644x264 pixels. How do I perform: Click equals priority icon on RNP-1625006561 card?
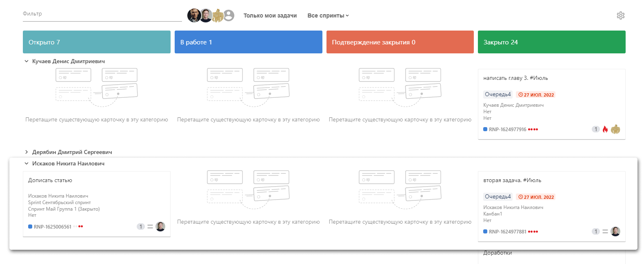click(x=150, y=227)
